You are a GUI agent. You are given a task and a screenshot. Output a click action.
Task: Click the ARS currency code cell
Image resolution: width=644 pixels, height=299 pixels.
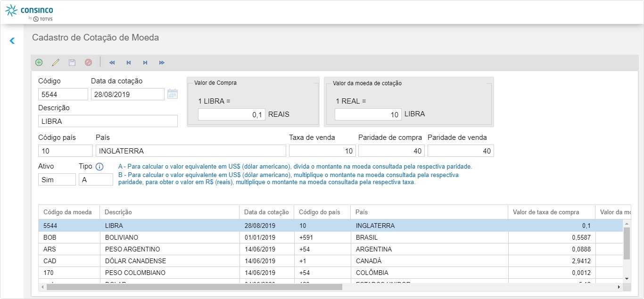pyautogui.click(x=69, y=249)
